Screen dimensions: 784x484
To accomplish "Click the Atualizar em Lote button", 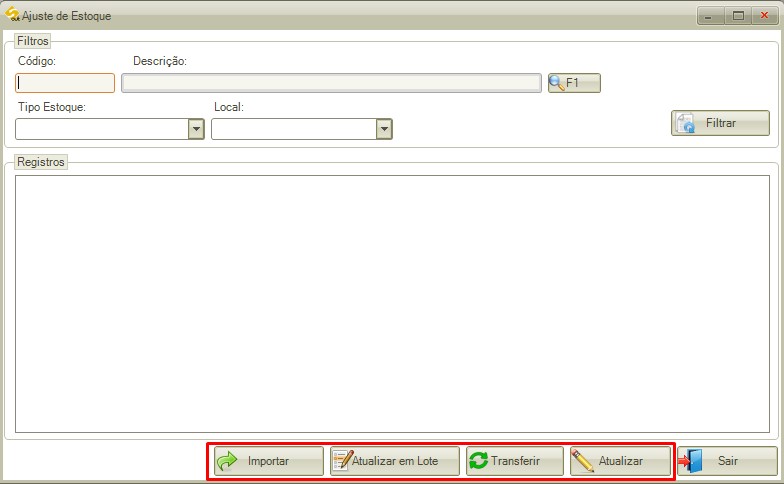I will (394, 461).
